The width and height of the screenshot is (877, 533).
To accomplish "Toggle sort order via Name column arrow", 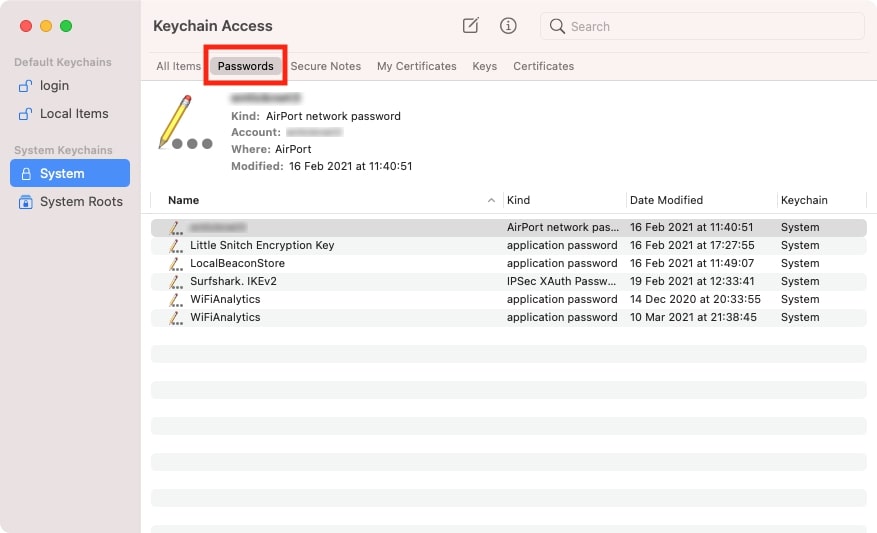I will (x=491, y=200).
